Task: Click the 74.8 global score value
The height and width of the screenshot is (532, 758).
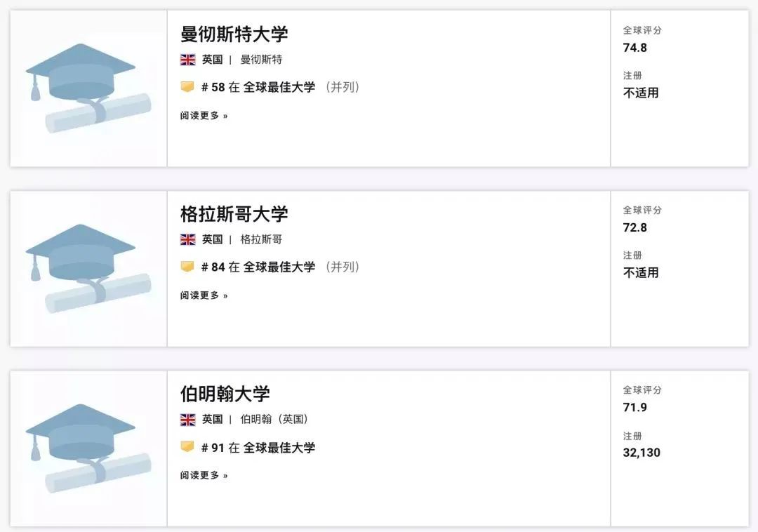Action: [x=634, y=48]
